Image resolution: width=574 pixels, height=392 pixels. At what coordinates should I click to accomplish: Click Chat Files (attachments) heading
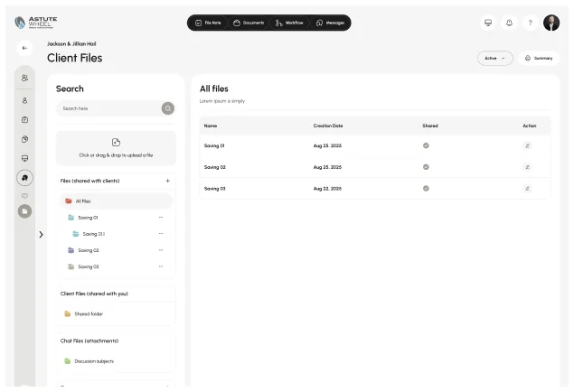point(89,341)
